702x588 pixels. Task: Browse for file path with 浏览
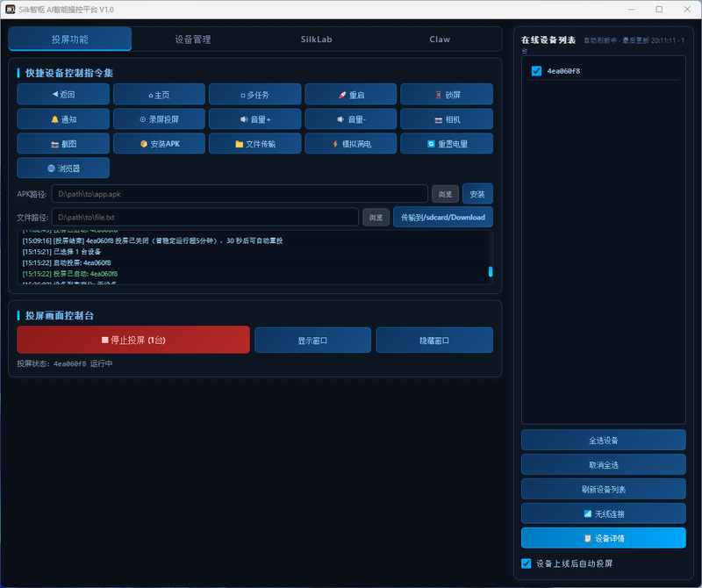376,217
